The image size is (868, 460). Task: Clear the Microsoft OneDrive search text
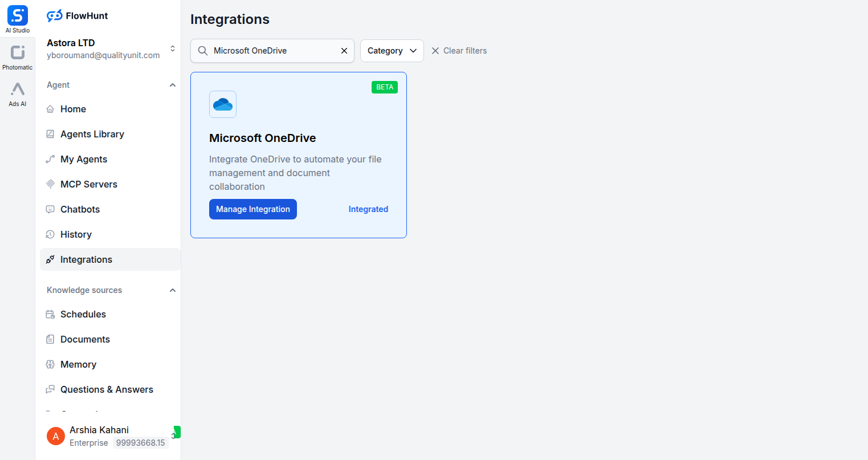click(x=344, y=51)
